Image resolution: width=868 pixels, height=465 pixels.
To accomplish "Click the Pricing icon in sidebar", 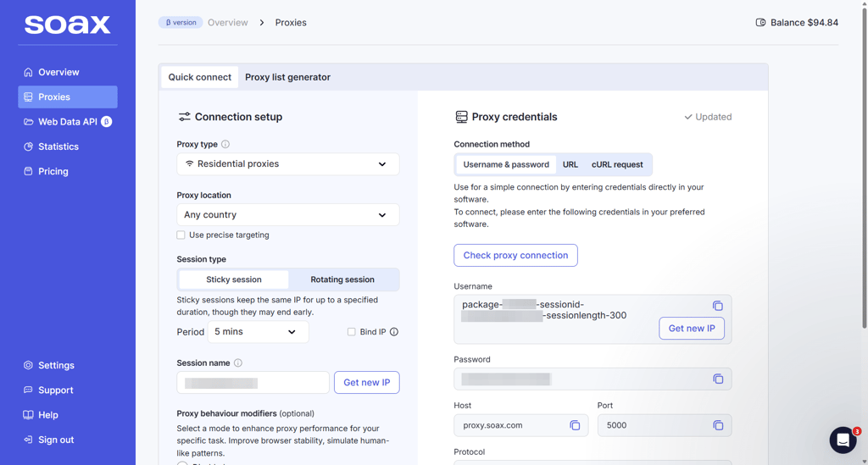I will click(x=28, y=171).
